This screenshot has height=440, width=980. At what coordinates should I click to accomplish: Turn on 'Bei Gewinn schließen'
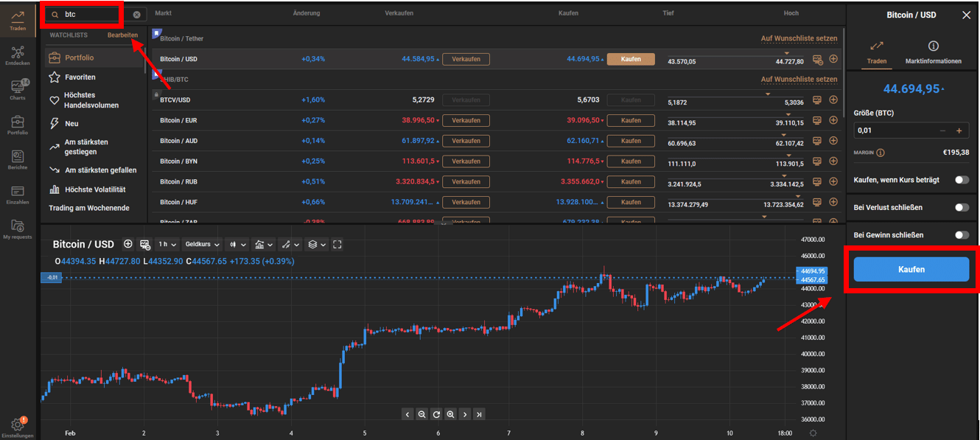(962, 235)
